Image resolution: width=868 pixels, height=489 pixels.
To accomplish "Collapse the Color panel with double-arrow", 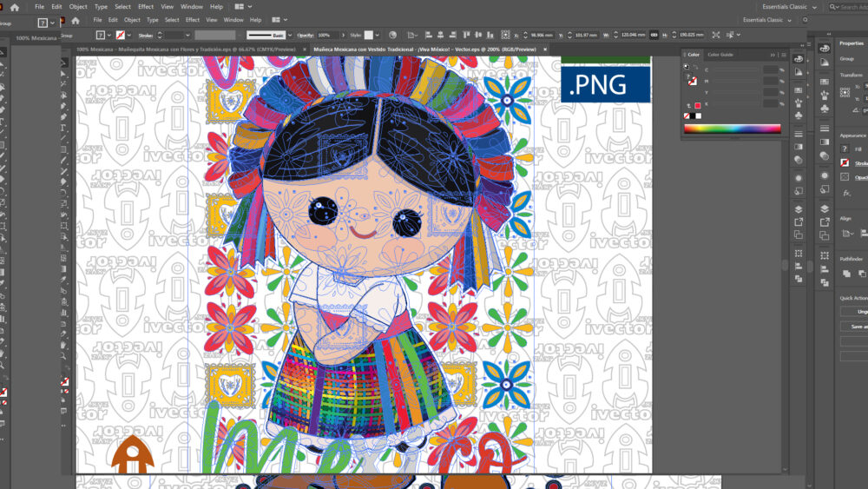I will pyautogui.click(x=773, y=55).
